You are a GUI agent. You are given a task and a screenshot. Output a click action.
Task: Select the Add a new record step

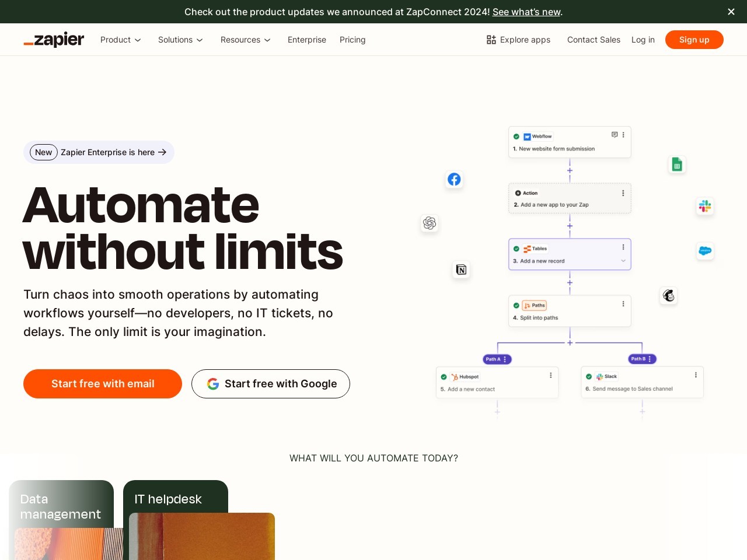coord(570,254)
